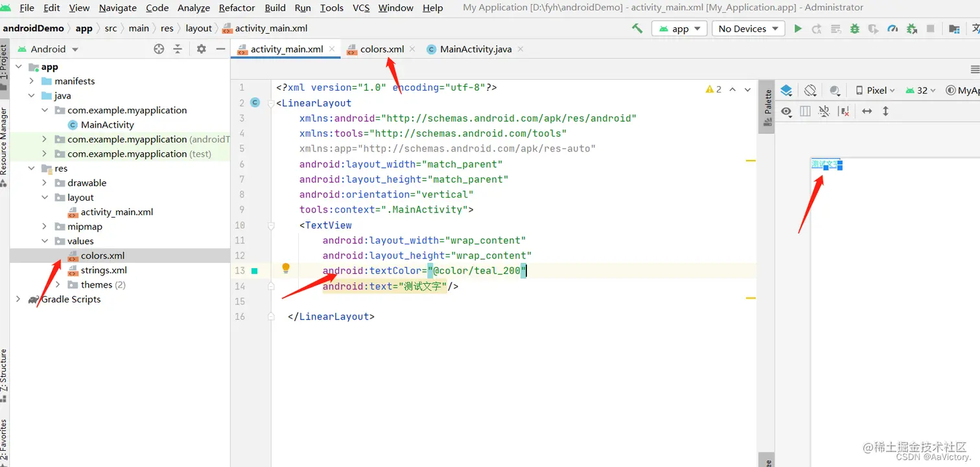Open the app run configuration dropdown
Screen dimensions: 980x467
tap(679, 28)
